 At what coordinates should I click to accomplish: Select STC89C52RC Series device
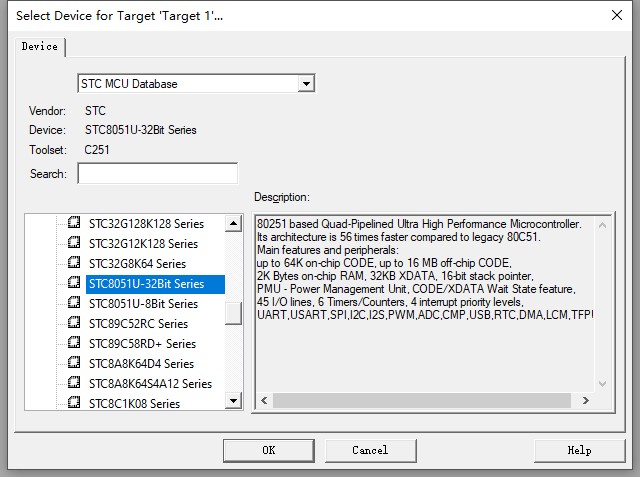138,324
